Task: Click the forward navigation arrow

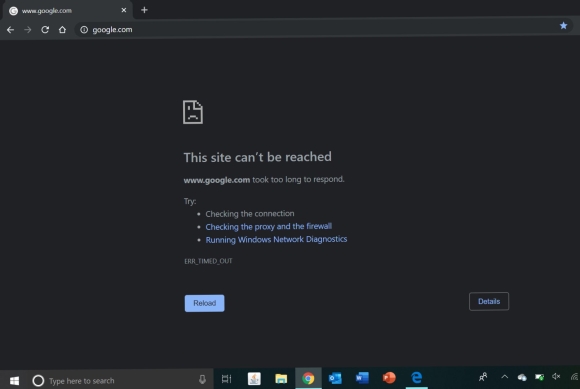Action: [28, 30]
